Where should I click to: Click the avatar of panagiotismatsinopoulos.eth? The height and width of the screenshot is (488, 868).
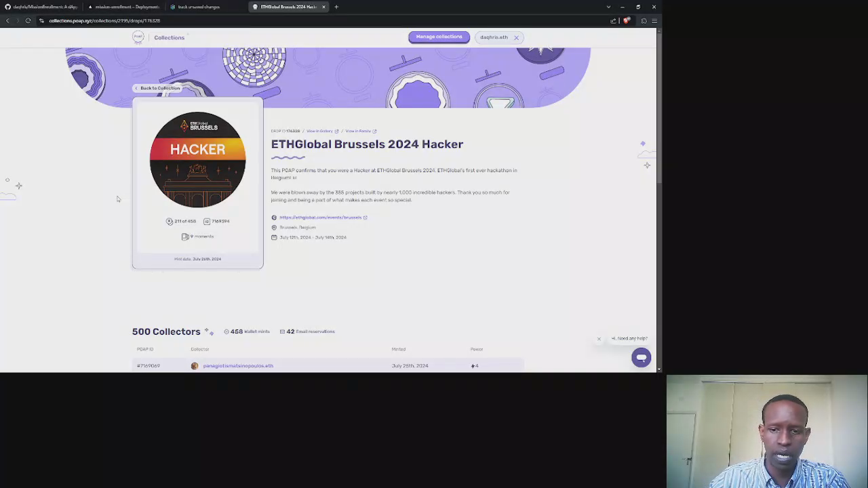(x=195, y=366)
